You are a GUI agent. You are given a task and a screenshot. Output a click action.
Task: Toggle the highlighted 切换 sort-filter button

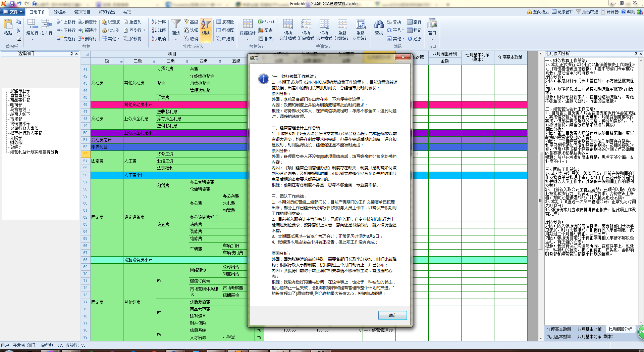pos(206,28)
